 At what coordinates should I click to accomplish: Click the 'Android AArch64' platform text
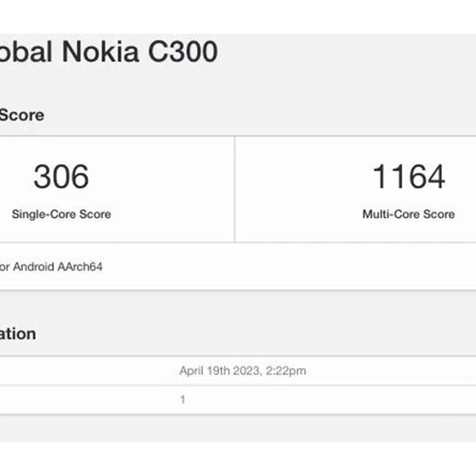pyautogui.click(x=58, y=267)
